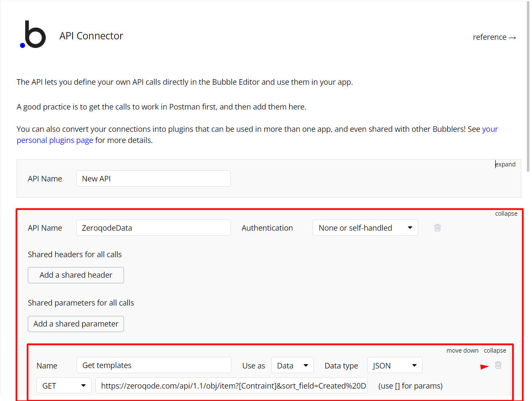Screen dimensions: 532x401
Task: Delete the Get templates call via trash icon
Action: click(498, 365)
